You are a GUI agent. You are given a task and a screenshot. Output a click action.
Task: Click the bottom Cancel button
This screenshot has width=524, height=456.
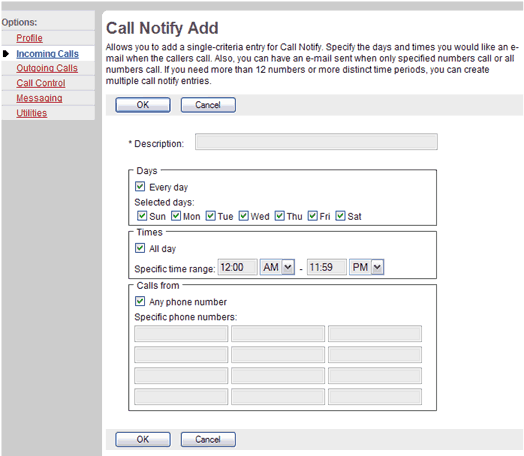[208, 439]
